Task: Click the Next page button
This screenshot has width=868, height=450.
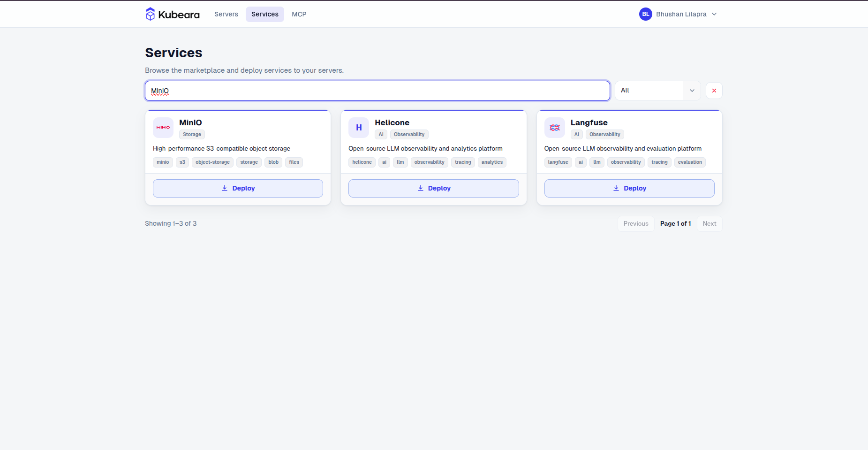Action: (x=709, y=224)
